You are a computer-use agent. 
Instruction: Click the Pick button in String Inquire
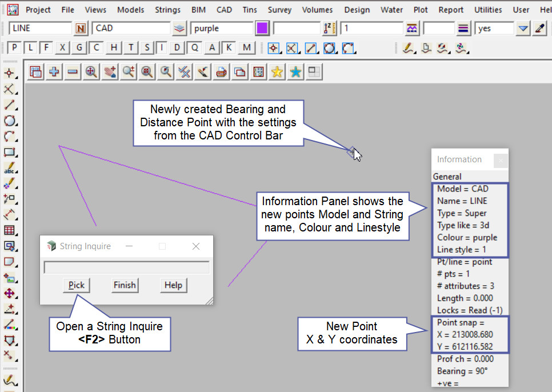click(77, 285)
